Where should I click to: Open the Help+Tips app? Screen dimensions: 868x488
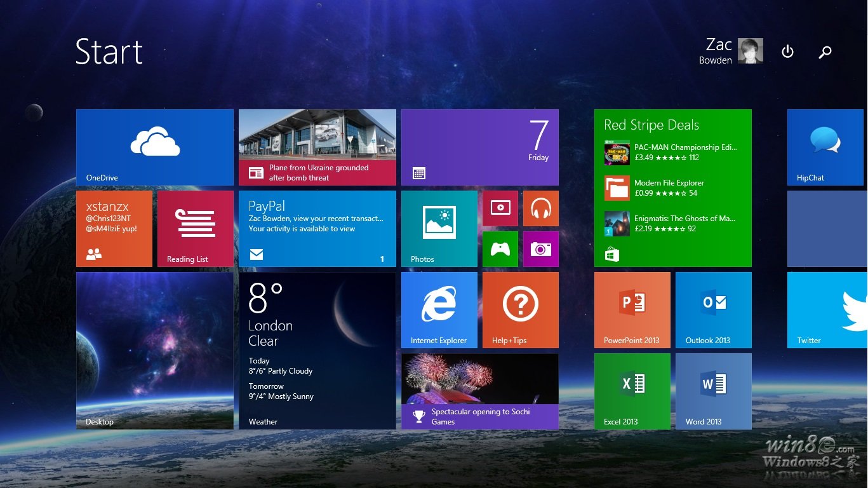(520, 309)
